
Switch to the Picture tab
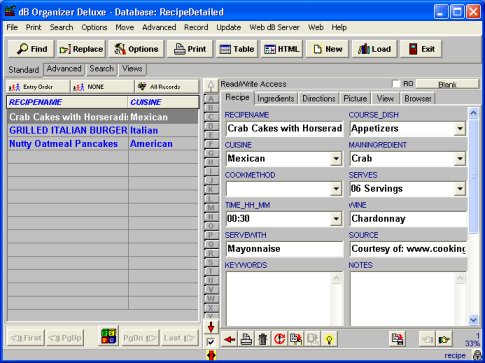click(x=355, y=99)
